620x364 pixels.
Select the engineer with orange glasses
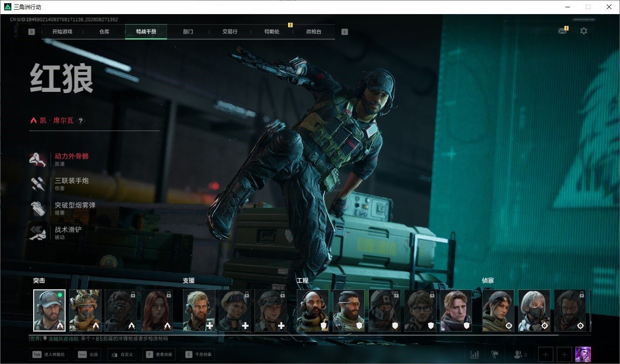click(349, 310)
